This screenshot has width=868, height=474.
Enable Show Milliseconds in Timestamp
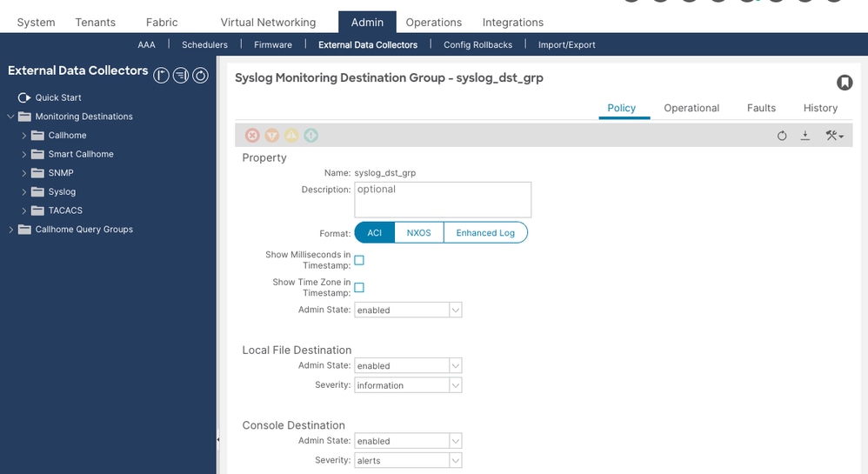click(359, 260)
